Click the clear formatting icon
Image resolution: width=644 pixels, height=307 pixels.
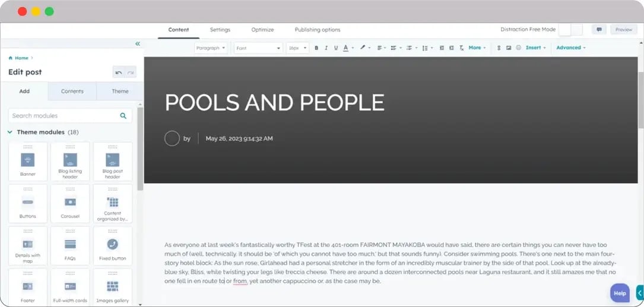[x=461, y=48]
